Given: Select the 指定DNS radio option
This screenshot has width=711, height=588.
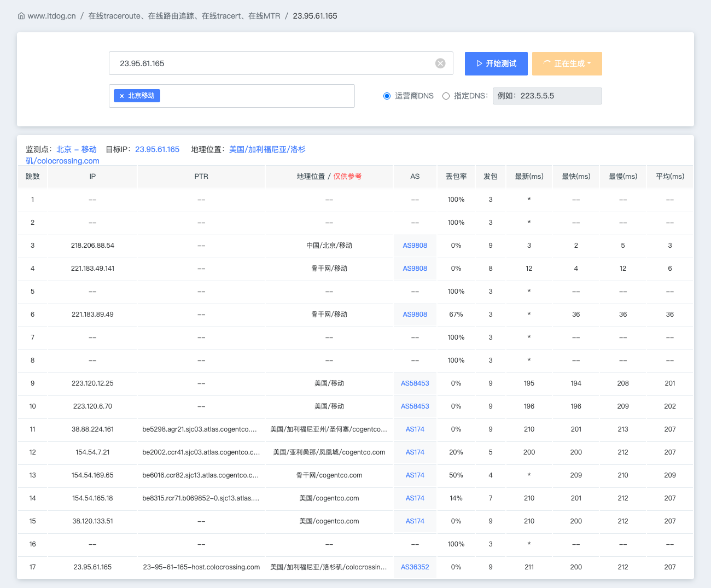Looking at the screenshot, I should pos(446,96).
